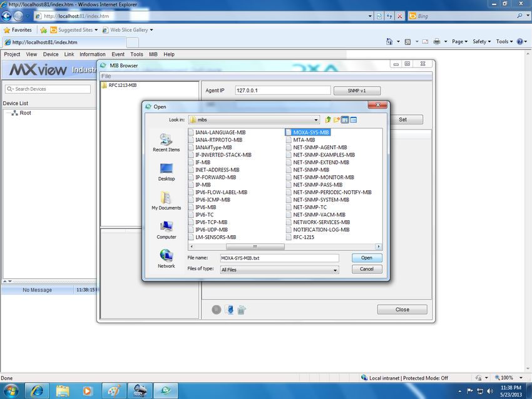The width and height of the screenshot is (532, 399).
Task: Open the Windows Start menu
Action: click(11, 391)
